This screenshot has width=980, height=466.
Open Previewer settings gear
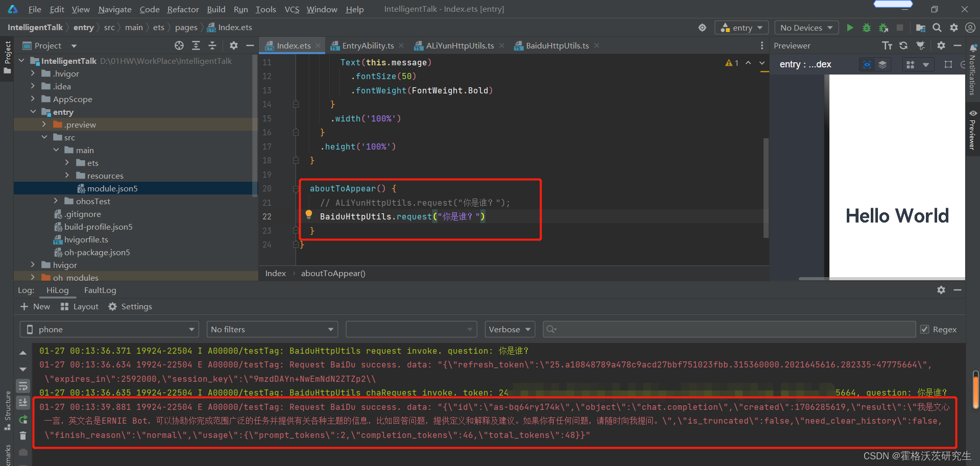pyautogui.click(x=941, y=45)
